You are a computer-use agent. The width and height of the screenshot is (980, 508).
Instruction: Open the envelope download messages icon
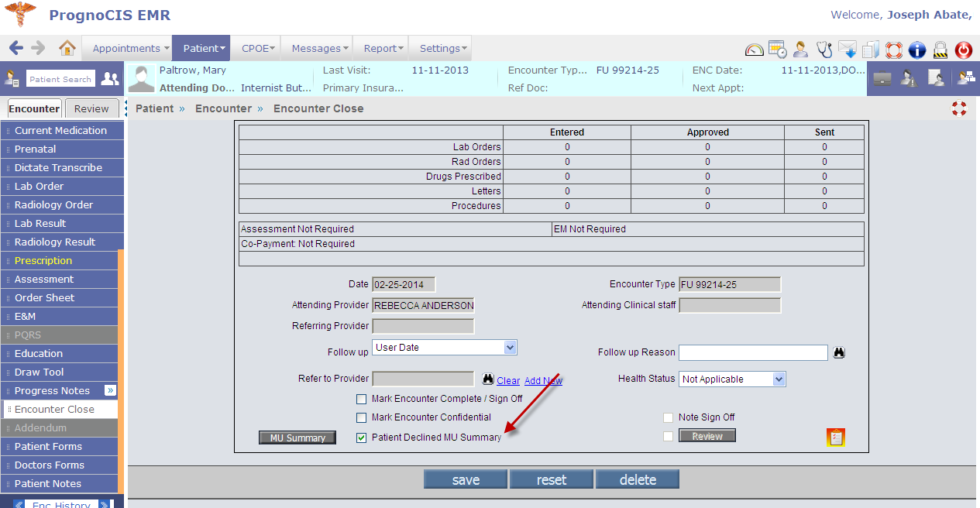[848, 50]
